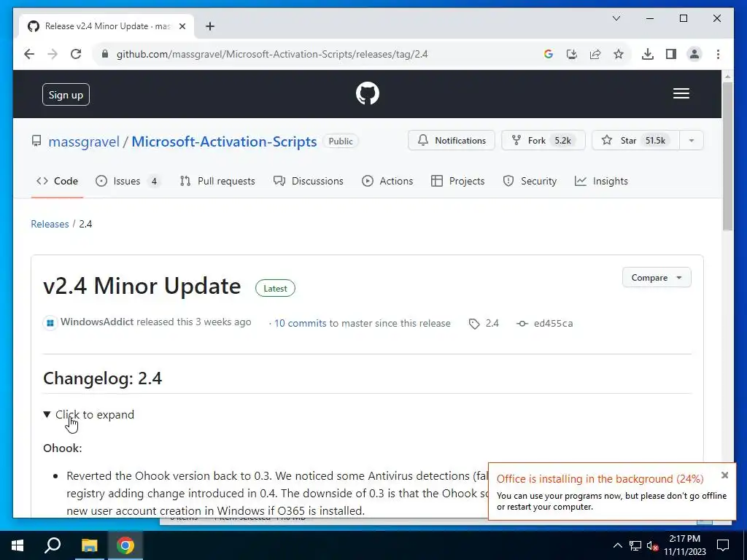747x560 pixels.
Task: Open the Chrome profile avatar
Action: pyautogui.click(x=694, y=54)
